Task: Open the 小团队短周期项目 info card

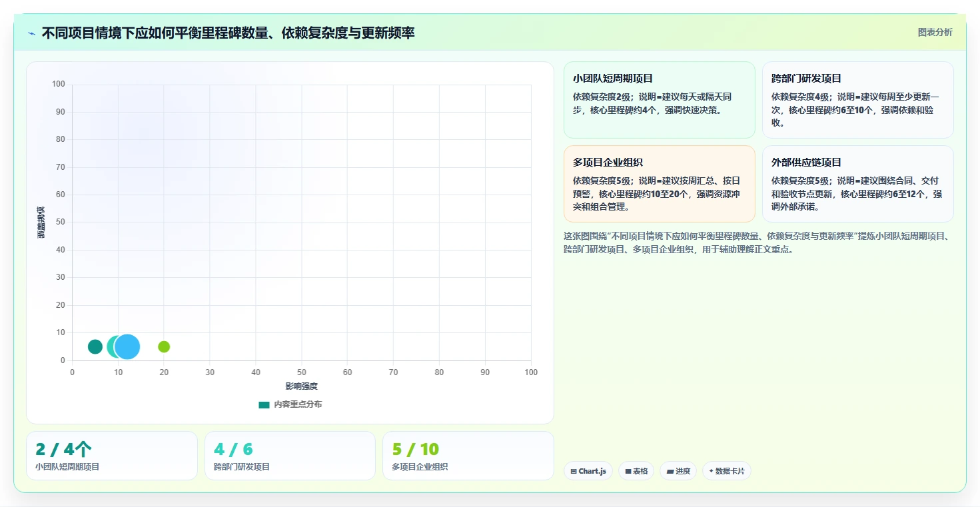Action: pyautogui.click(x=659, y=100)
